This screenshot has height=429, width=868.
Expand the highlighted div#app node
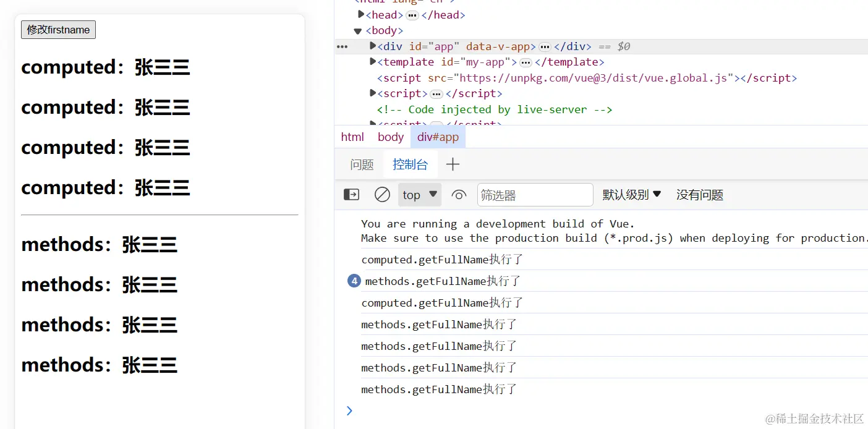(x=372, y=46)
